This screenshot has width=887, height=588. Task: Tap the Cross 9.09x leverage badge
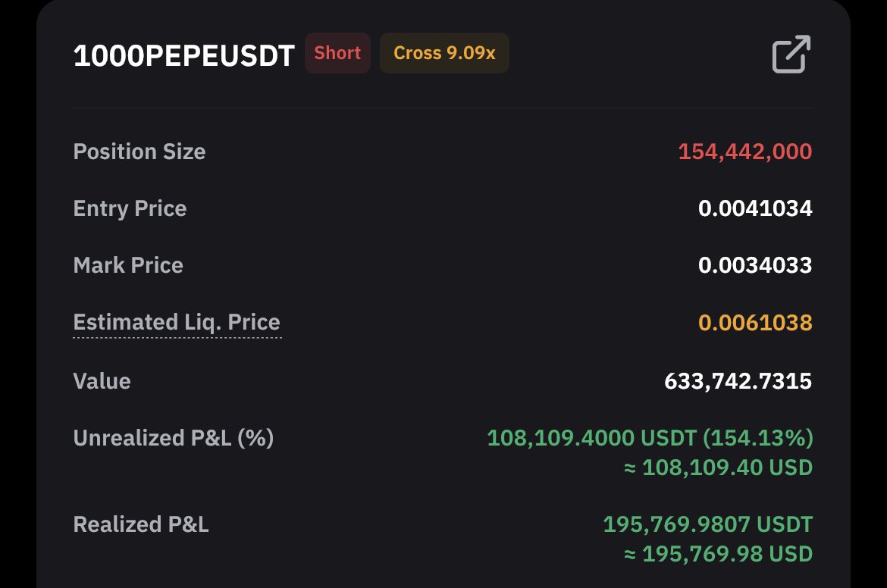click(x=444, y=53)
